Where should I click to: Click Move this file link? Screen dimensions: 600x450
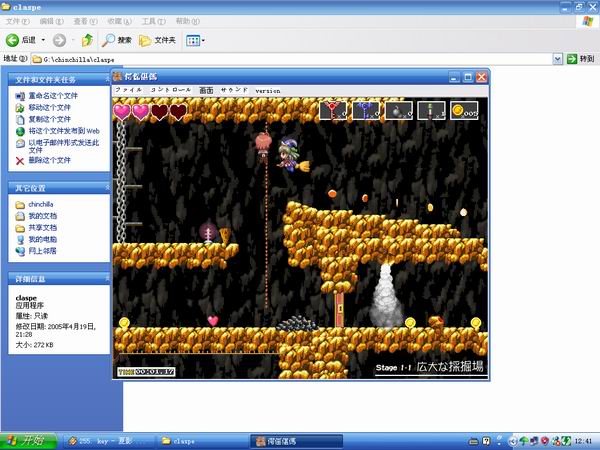coord(50,108)
